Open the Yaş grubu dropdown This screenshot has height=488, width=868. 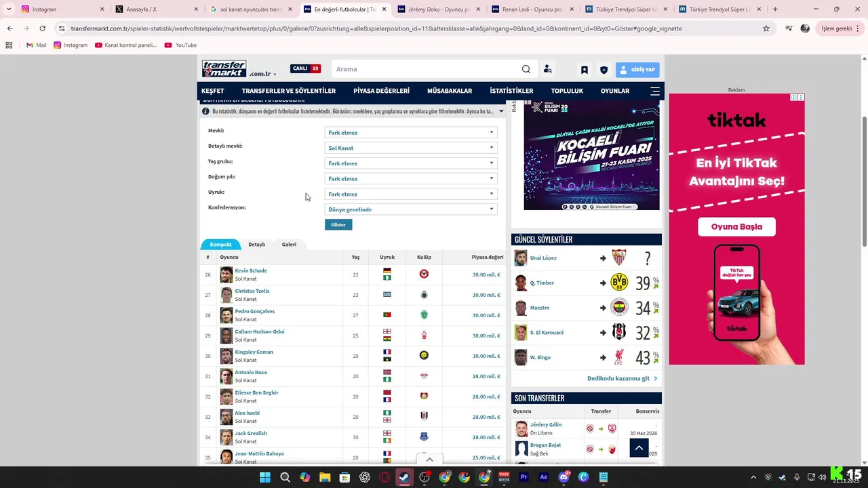coord(411,163)
